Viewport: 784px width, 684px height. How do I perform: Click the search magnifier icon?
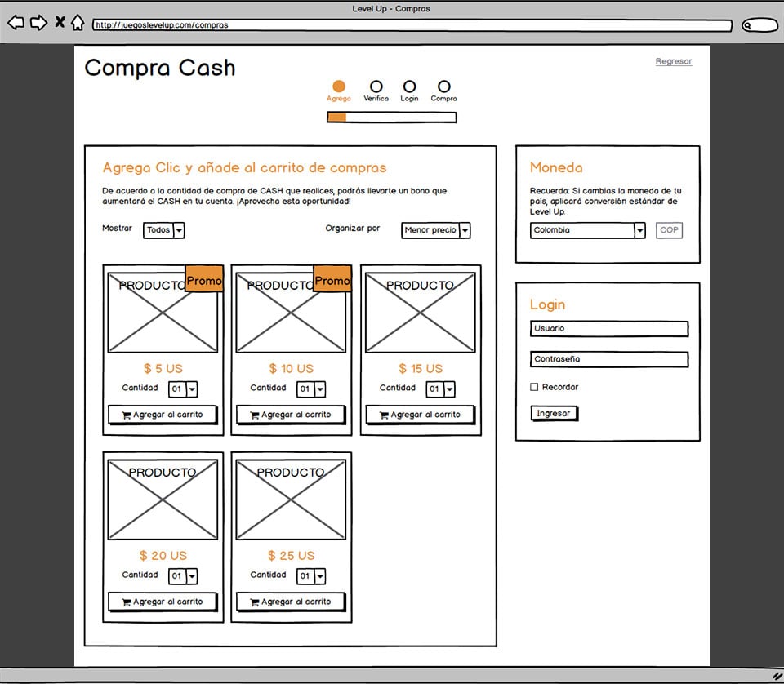coord(748,25)
